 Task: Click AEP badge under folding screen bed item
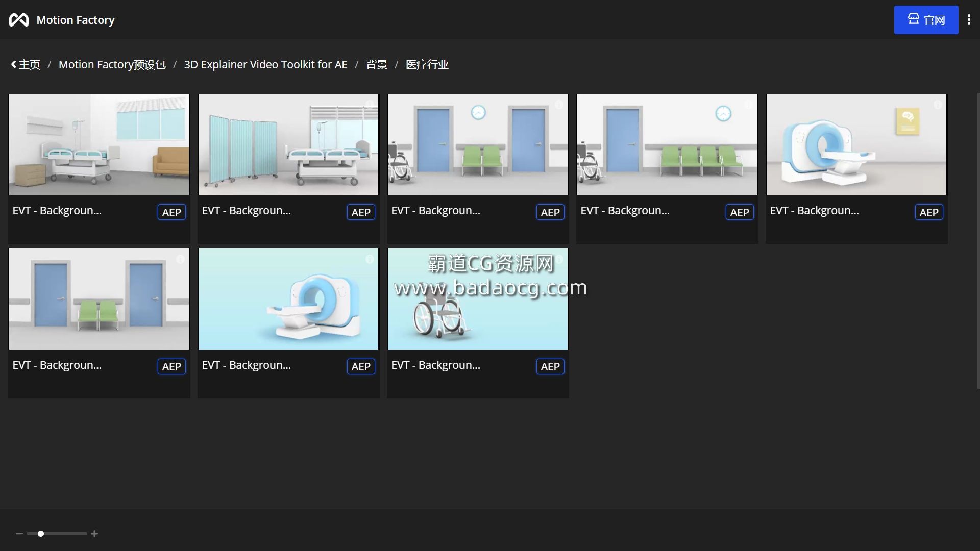coord(361,212)
